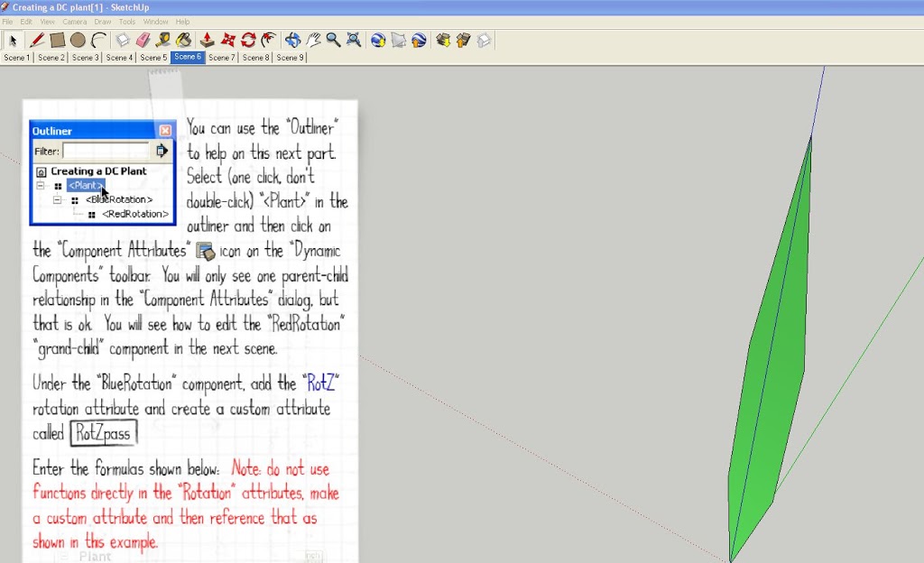Go to the Scene 3 tab
Viewport: 924px width, 563px height.
(x=86, y=58)
